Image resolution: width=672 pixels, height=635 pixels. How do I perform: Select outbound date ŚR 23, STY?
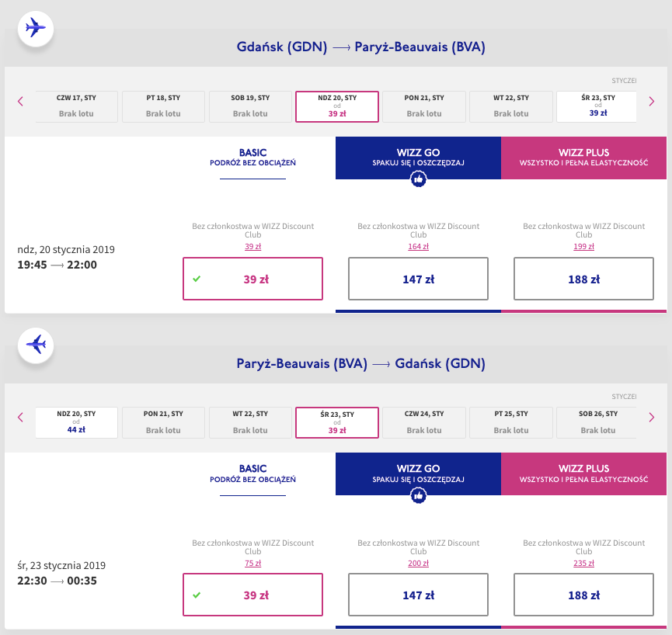click(x=597, y=106)
